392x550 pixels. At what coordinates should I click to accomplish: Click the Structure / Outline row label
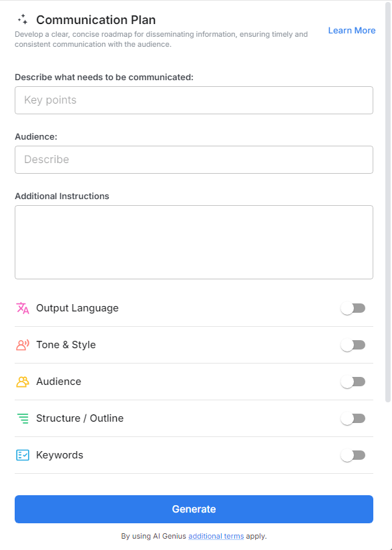[x=80, y=418]
